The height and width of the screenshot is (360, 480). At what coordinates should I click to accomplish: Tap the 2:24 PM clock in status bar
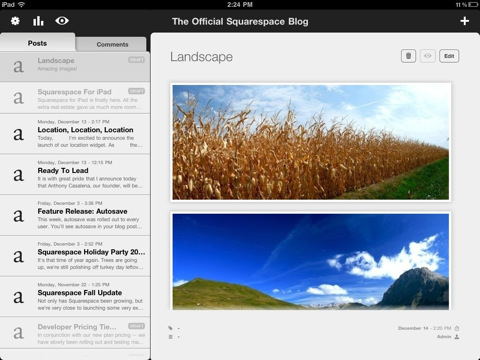click(240, 5)
